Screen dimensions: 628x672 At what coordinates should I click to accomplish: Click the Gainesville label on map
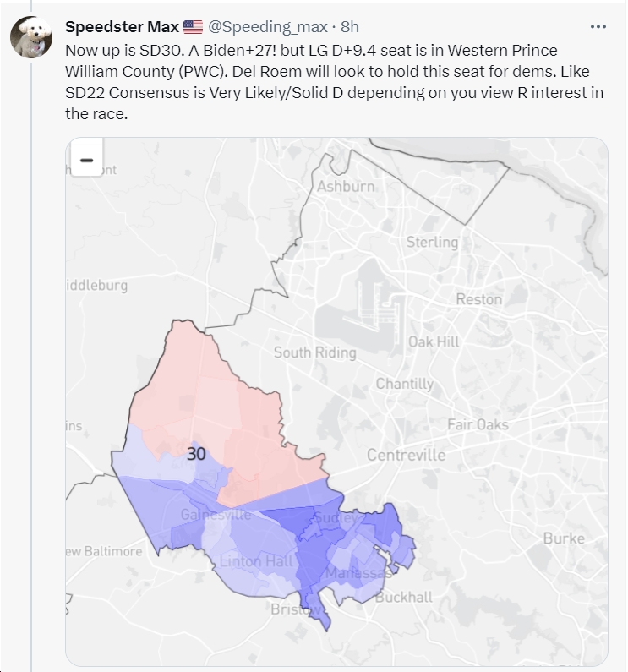[x=216, y=514]
